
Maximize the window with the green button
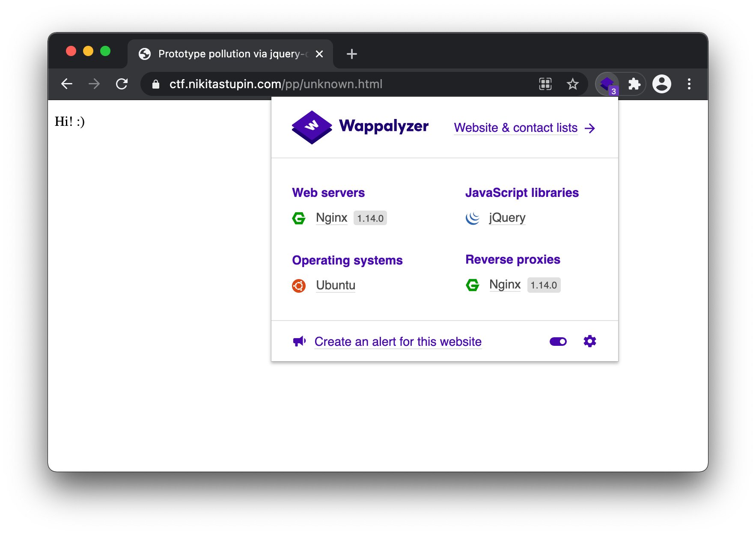(105, 51)
